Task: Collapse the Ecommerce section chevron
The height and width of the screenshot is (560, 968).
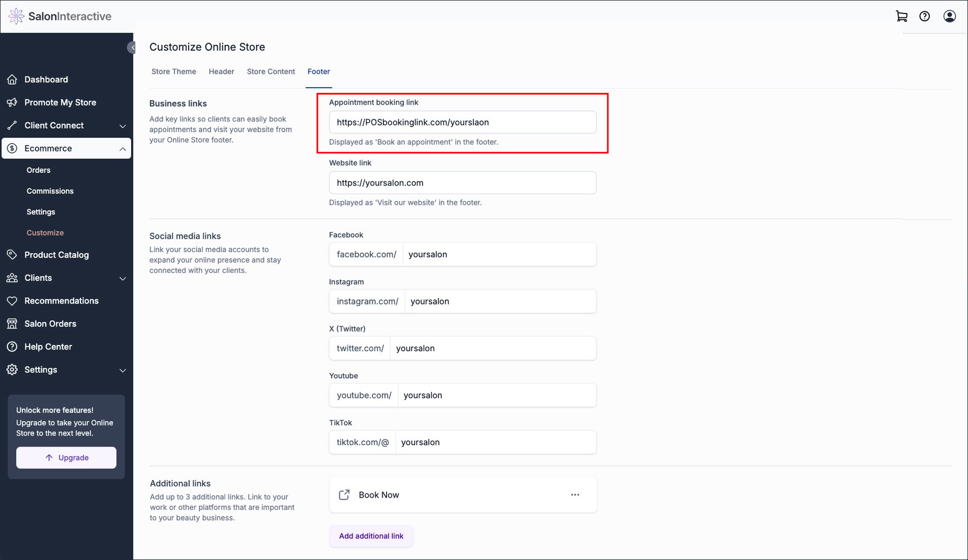Action: tap(123, 149)
